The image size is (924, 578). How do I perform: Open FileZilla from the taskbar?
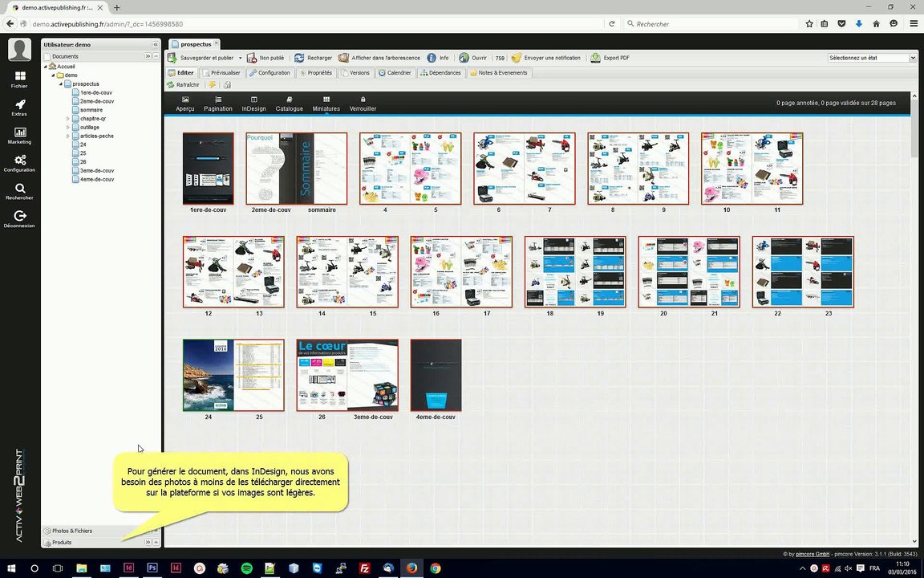[365, 568]
